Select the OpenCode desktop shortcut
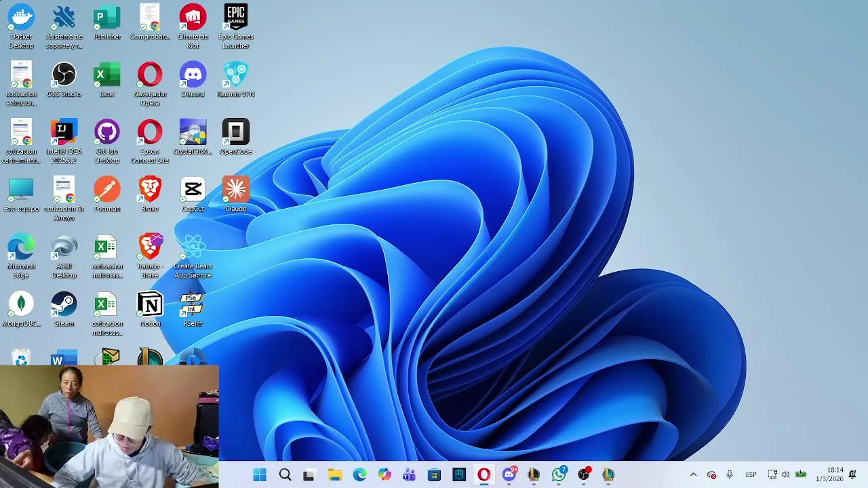The image size is (868, 488). pos(236,138)
